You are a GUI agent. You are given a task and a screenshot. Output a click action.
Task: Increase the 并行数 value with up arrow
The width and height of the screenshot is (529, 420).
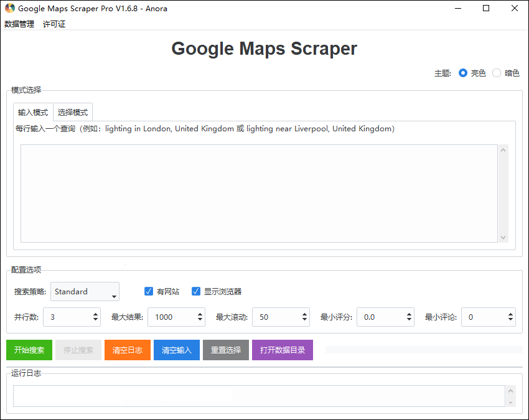point(95,314)
